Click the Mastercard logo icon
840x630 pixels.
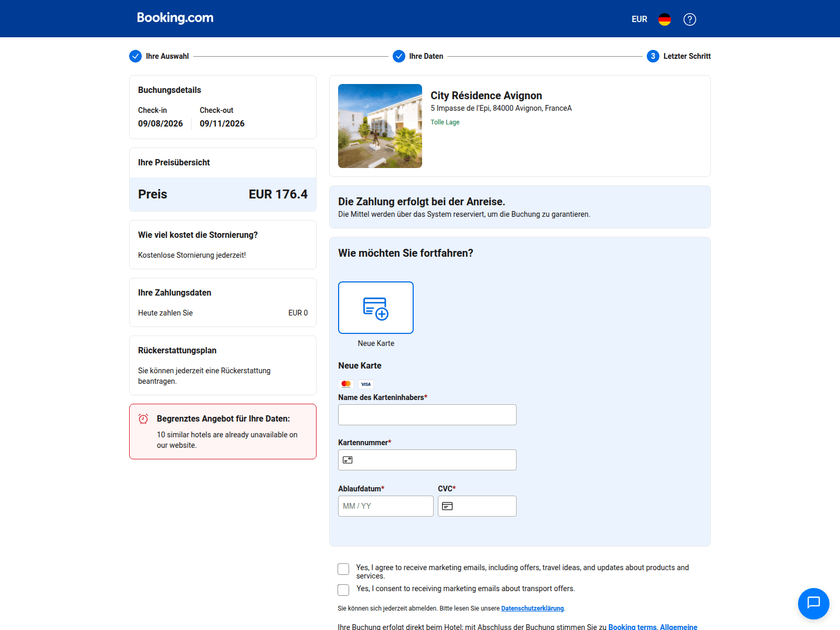pos(346,384)
